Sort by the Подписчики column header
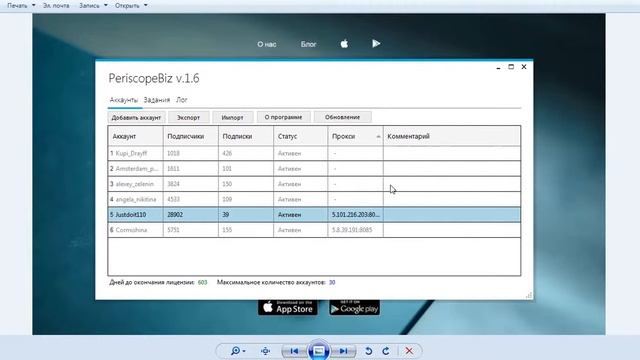This screenshot has height=360, width=640. pyautogui.click(x=191, y=136)
